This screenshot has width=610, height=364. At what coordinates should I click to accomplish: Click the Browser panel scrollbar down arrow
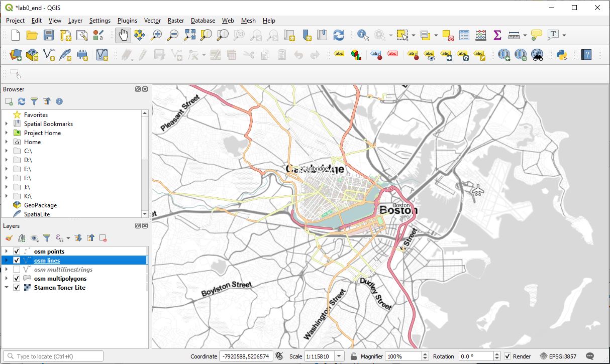(145, 214)
